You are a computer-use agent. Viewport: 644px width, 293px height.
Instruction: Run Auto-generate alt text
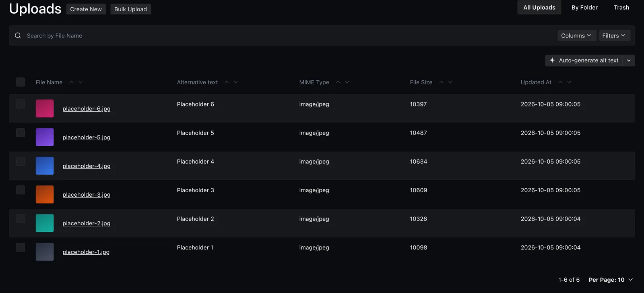[x=584, y=60]
